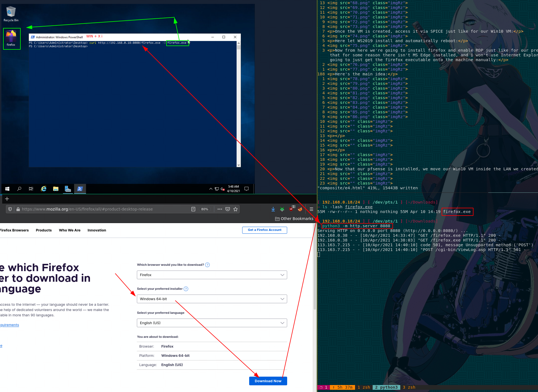Show site security padlock info
The height and width of the screenshot is (392, 538).
[x=18, y=209]
